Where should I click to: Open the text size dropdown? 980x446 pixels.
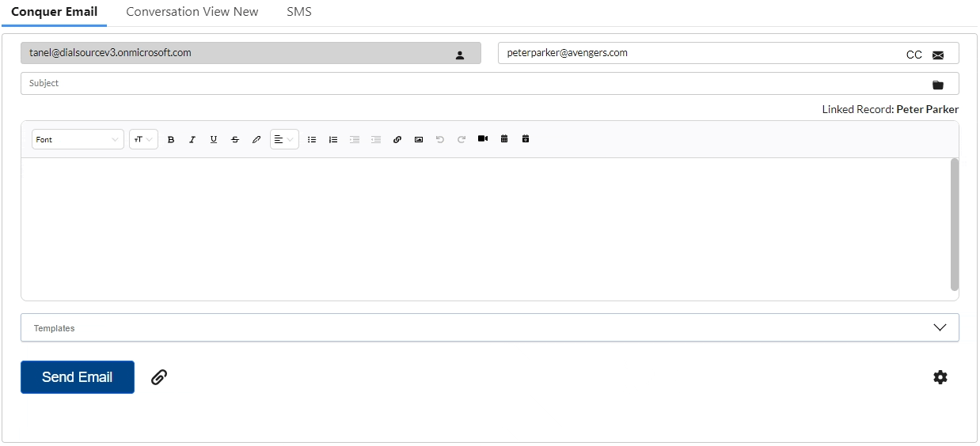143,139
